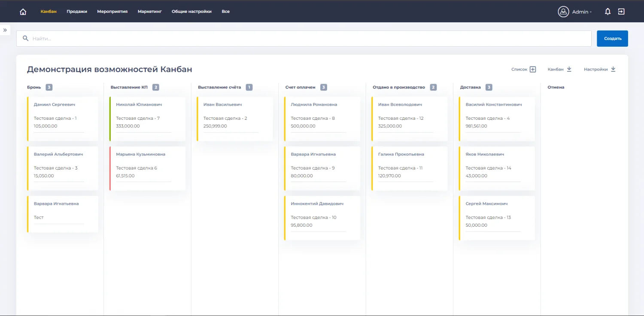
Task: Click the home icon in the top bar
Action: pos(23,12)
